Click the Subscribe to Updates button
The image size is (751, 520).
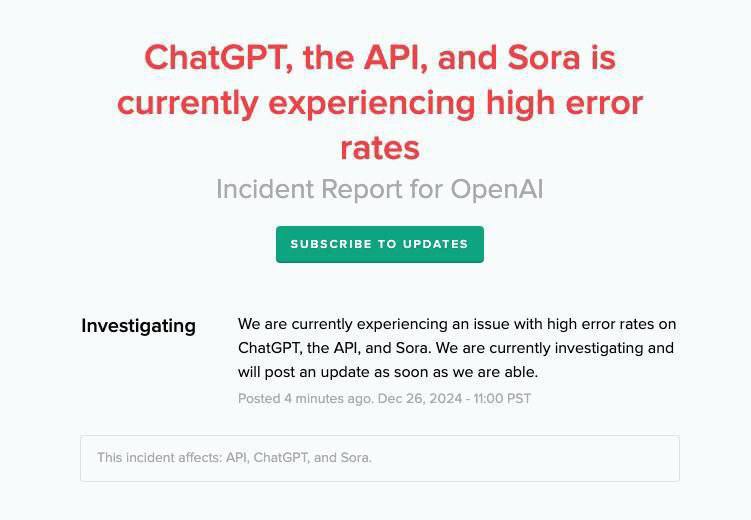click(x=379, y=244)
